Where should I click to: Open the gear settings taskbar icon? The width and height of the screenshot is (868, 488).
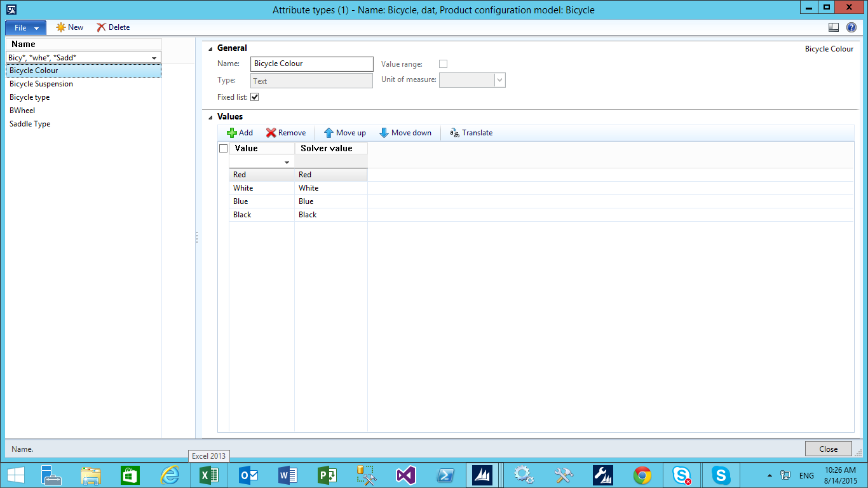[524, 475]
